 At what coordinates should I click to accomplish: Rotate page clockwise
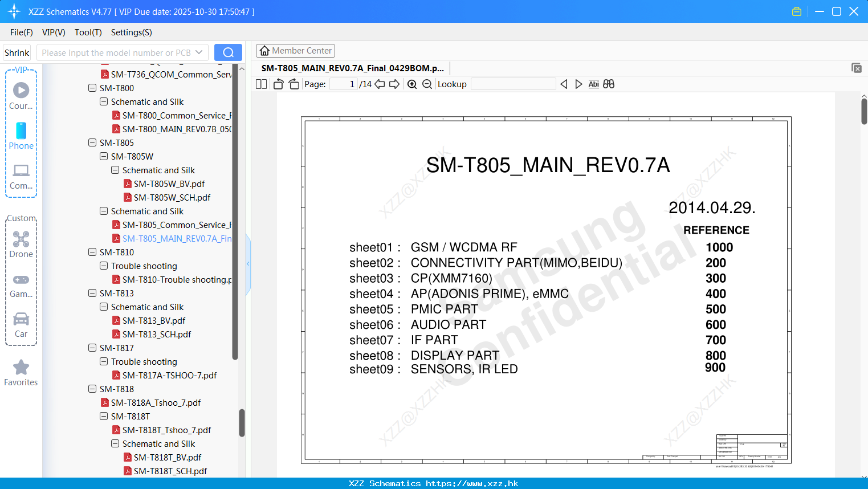pos(294,84)
